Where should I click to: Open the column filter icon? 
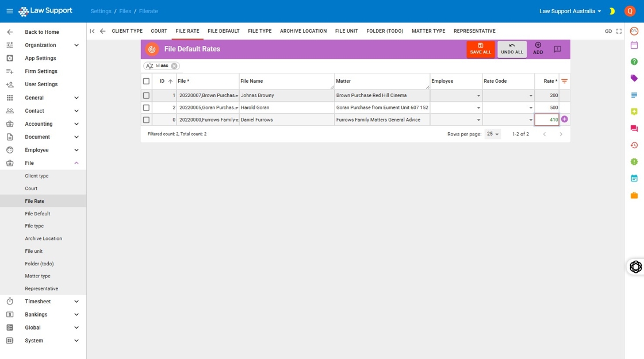click(565, 82)
